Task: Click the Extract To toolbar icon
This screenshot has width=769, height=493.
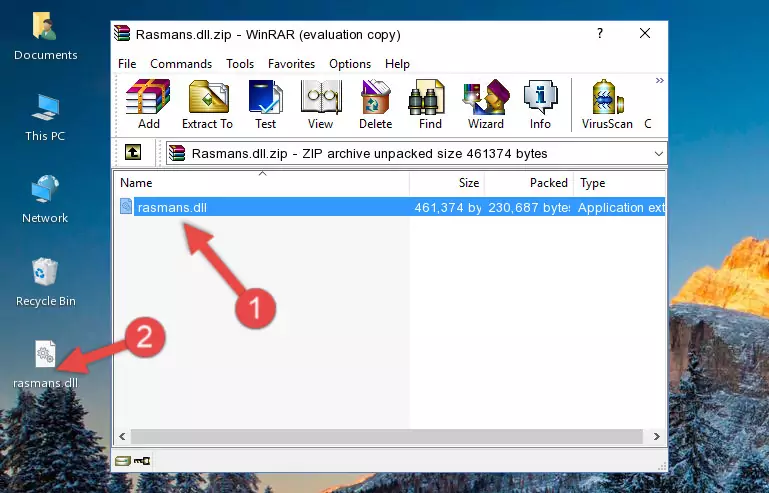Action: click(207, 104)
